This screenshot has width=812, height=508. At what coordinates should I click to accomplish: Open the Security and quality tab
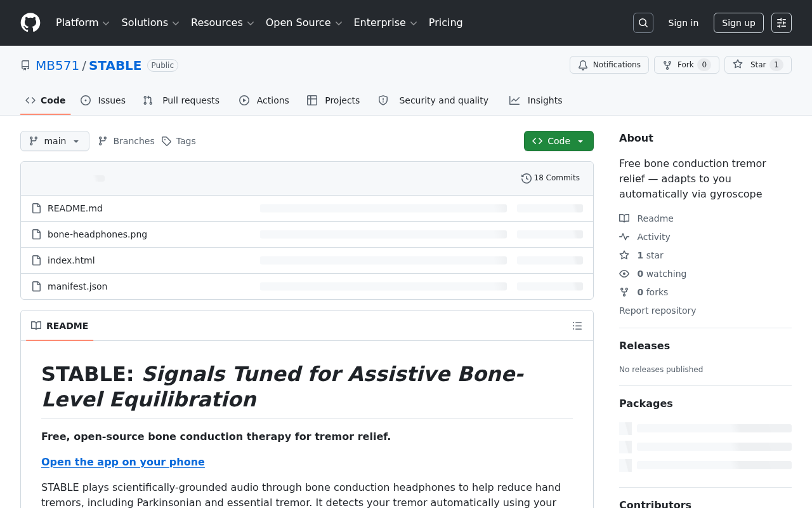pyautogui.click(x=434, y=100)
